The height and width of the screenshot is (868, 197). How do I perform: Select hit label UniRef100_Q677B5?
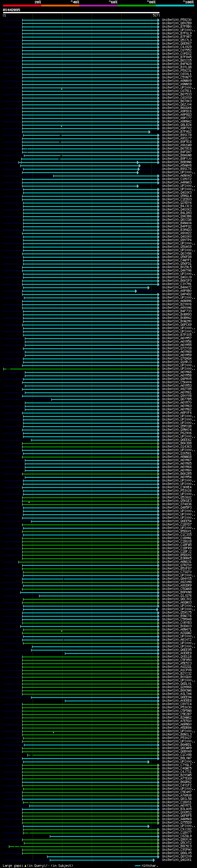coord(176,399)
